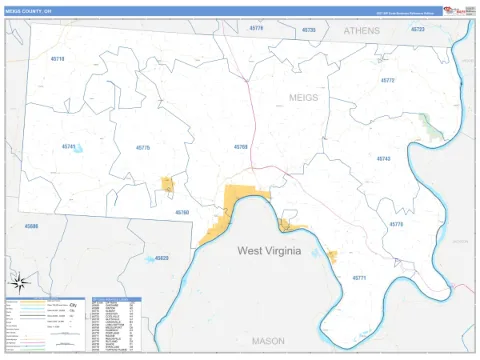This screenshot has height=360, width=480.
Task: Select ZIP code label 45760
Action: [x=182, y=212]
